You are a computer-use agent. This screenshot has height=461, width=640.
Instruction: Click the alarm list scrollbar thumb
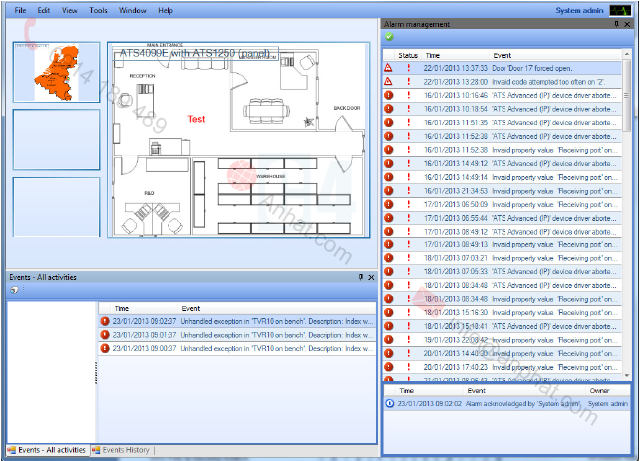pyautogui.click(x=627, y=95)
